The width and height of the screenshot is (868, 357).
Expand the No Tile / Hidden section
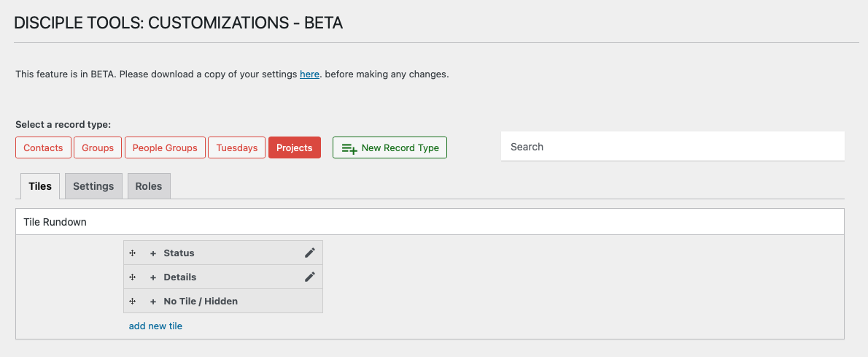click(x=153, y=302)
